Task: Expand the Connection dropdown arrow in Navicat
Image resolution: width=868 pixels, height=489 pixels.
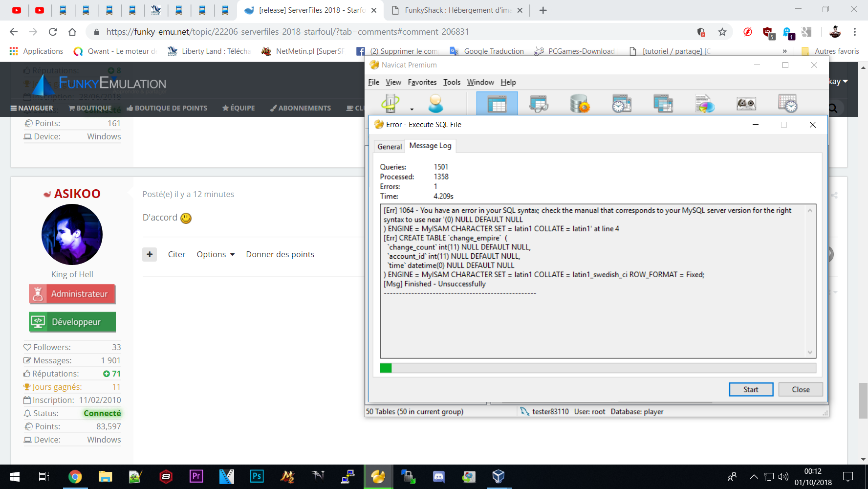Action: 412,109
